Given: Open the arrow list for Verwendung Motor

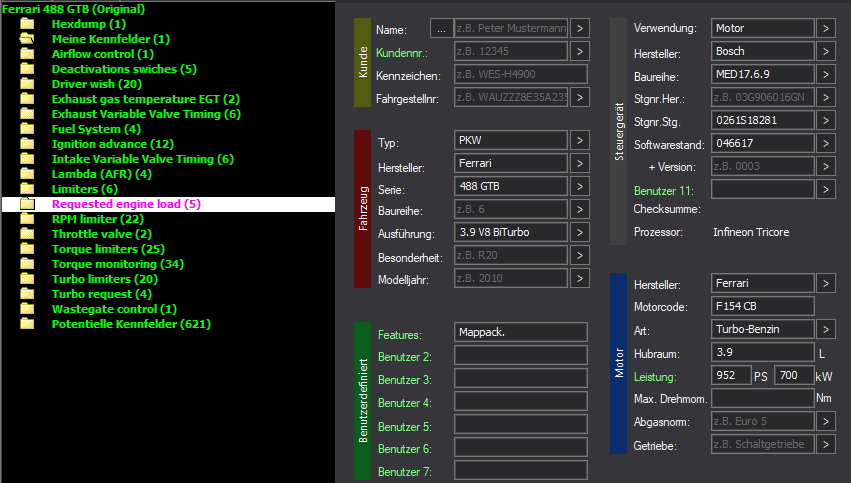Looking at the screenshot, I should [825, 28].
